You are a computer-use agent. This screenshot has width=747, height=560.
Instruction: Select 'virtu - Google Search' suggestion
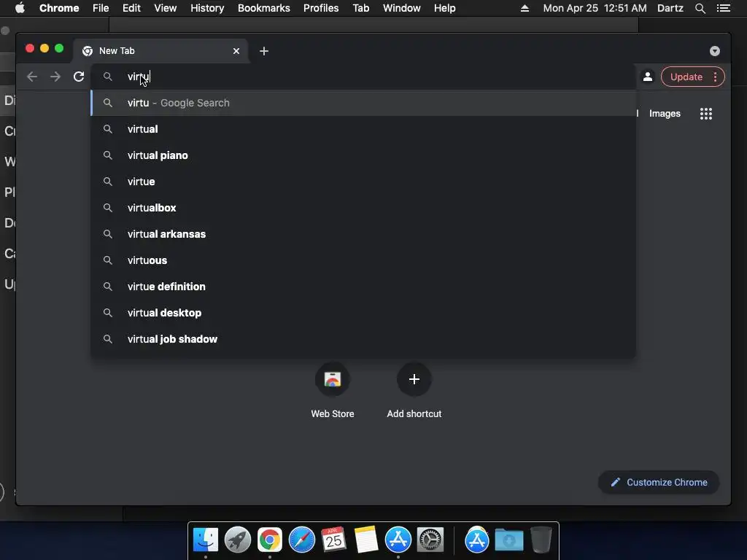pyautogui.click(x=363, y=103)
